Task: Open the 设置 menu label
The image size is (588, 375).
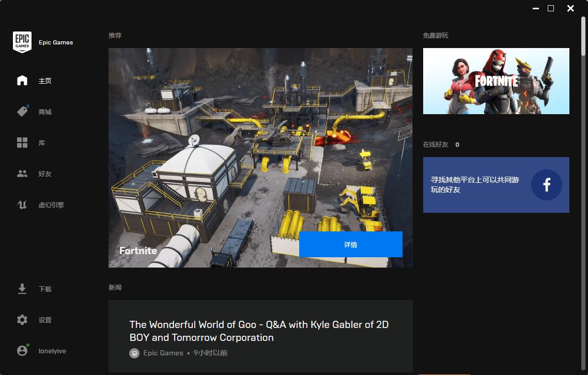Action: (x=45, y=320)
